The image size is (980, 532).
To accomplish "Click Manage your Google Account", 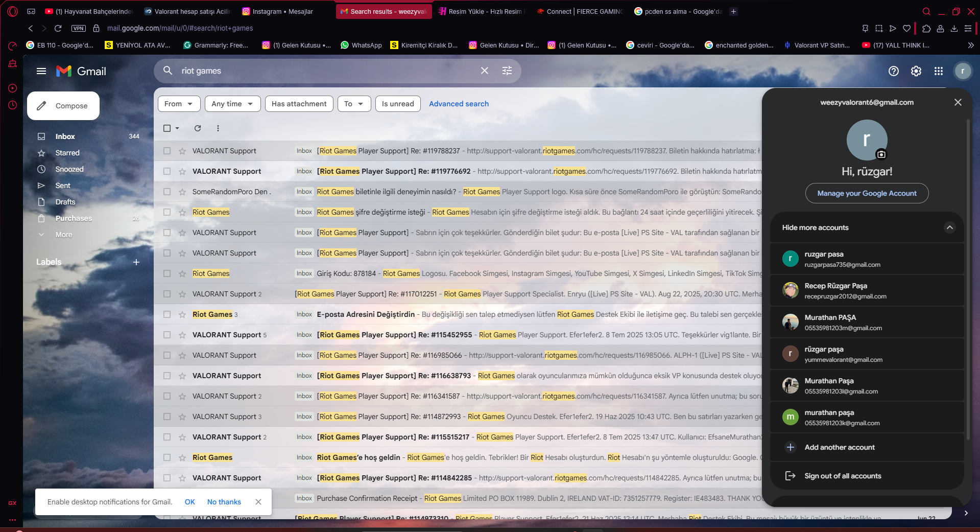I will coord(867,193).
